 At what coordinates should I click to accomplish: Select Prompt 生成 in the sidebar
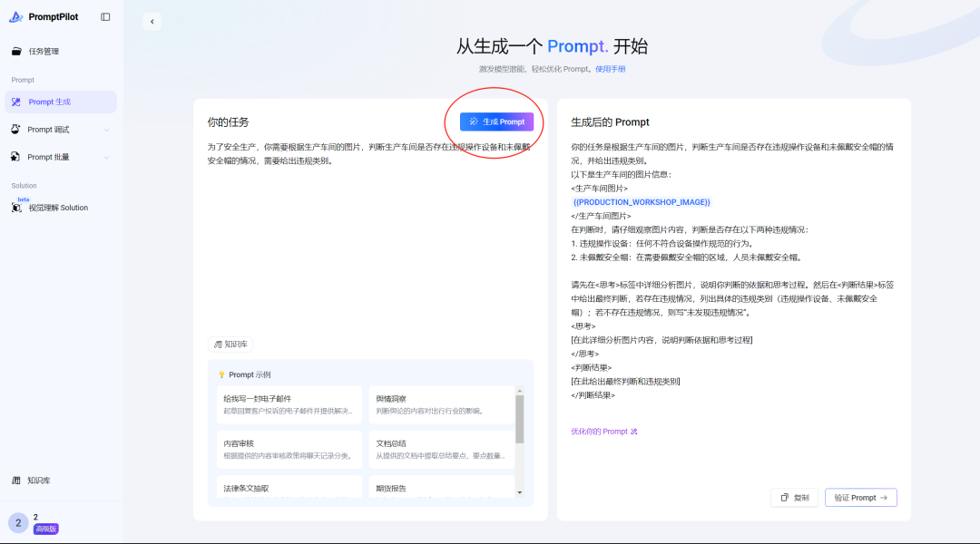61,102
